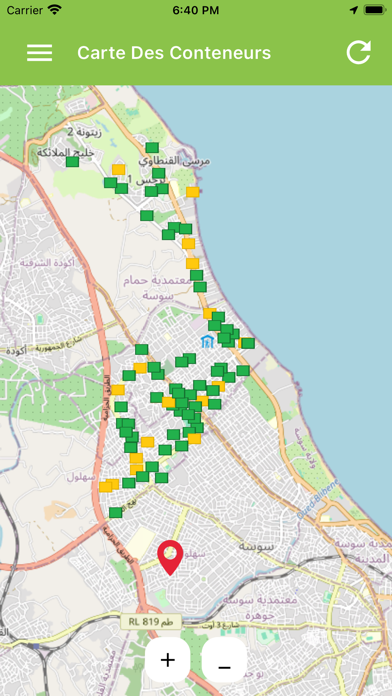Viewport: 392px width, 696px height.
Task: Zoom out with the minus button
Action: [224, 660]
